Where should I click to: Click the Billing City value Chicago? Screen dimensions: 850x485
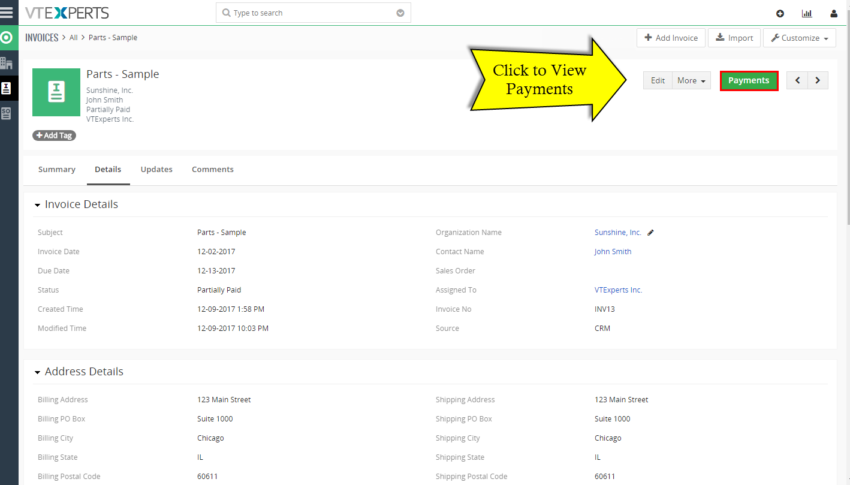click(210, 438)
